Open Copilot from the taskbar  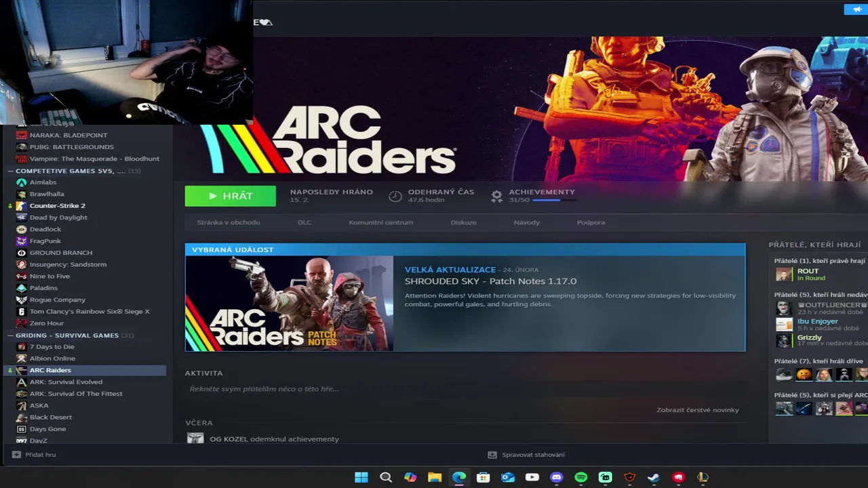[410, 477]
